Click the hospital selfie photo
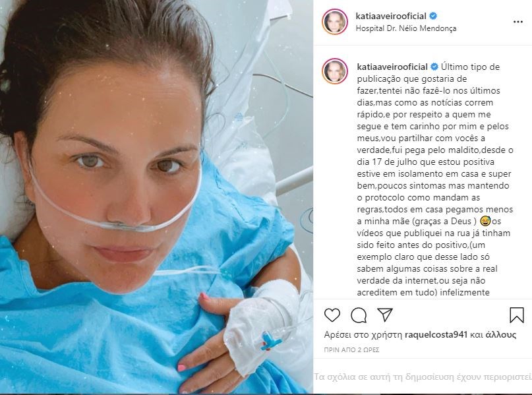The height and width of the screenshot is (395, 532). click(x=156, y=197)
